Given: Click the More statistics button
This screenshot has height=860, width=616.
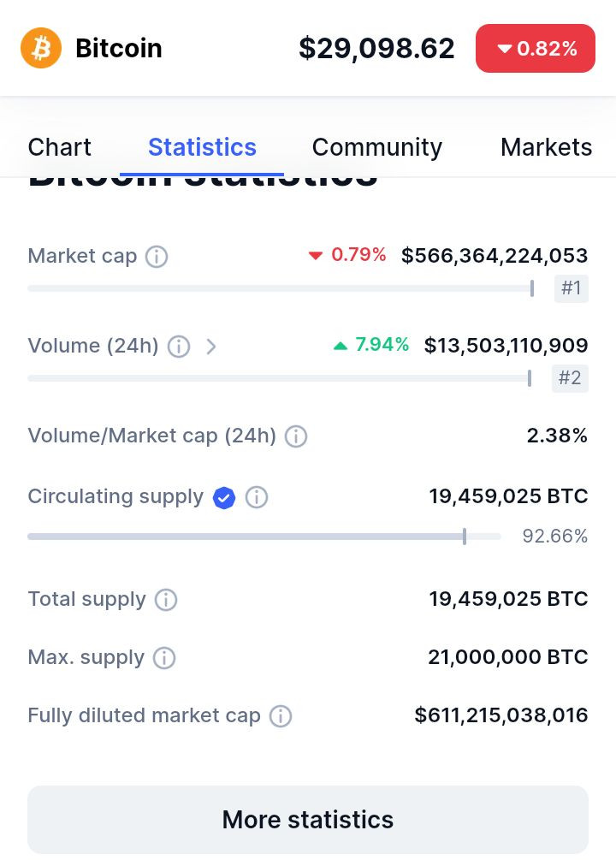Looking at the screenshot, I should click(308, 820).
